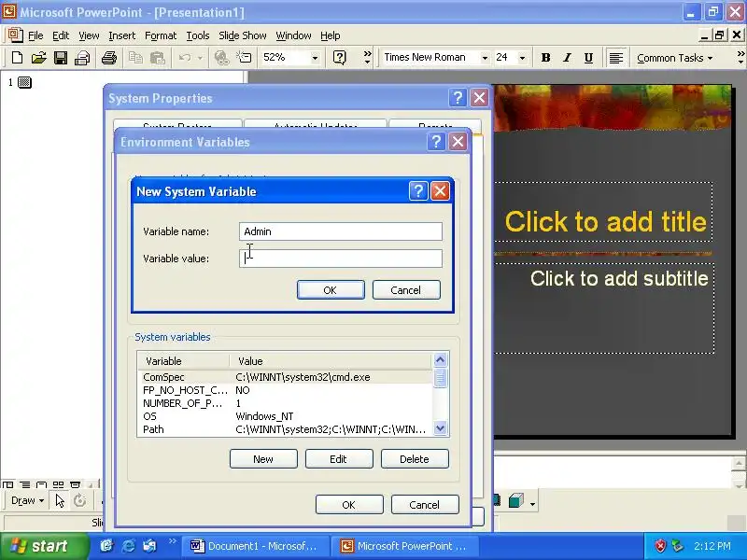Click the slide 1 icon in the outline pane
747x560 pixels.
pos(24,82)
